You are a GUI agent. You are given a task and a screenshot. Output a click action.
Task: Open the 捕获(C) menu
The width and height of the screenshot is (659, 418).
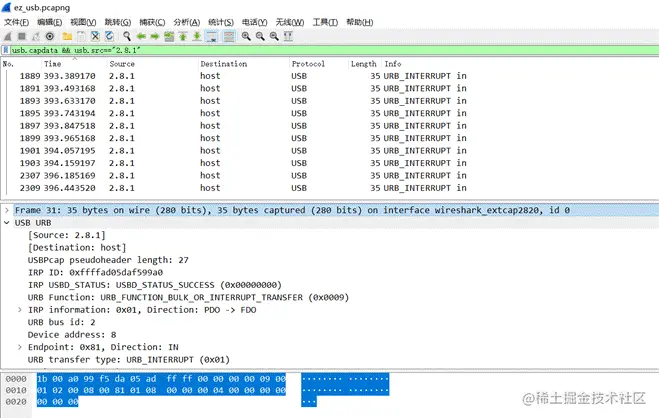(x=152, y=22)
